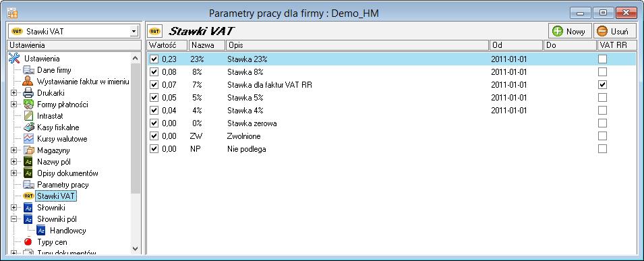The height and width of the screenshot is (261, 644).
Task: Select the 'Zwolnione' description cell
Action: 244,136
